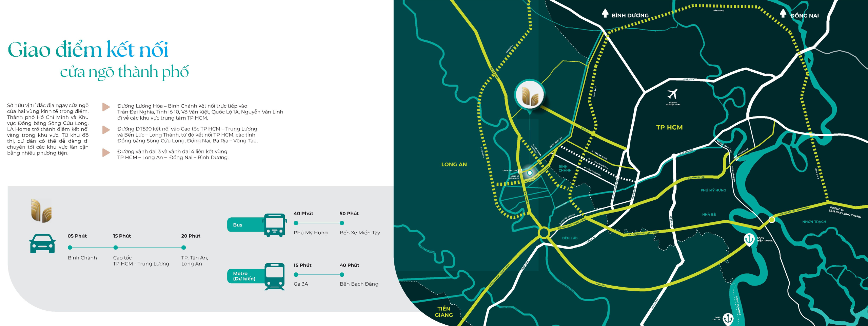Click the Hiệp Phước port anchor icon
Image resolution: width=868 pixels, height=326 pixels.
(x=749, y=239)
